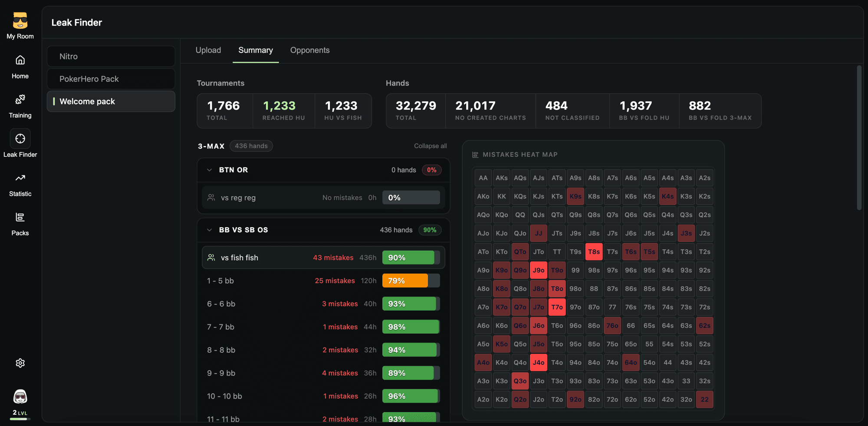Open the Statistic chart icon
The height and width of the screenshot is (426, 868).
click(x=20, y=178)
